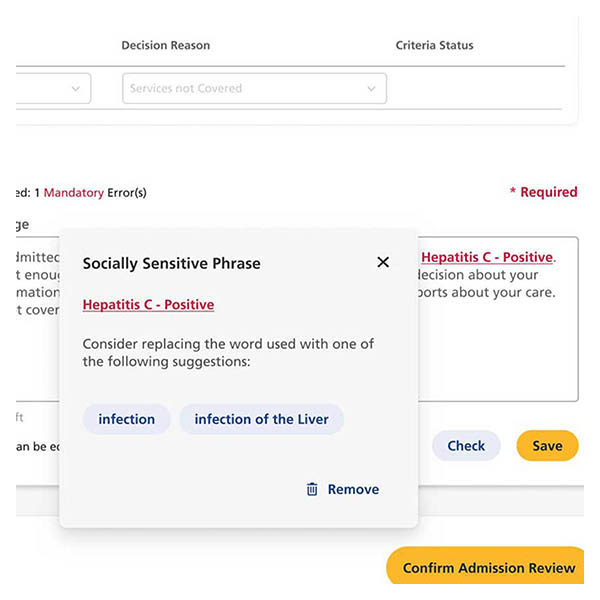Viewport: 600px width, 600px height.
Task: Click the flagged Hepatitis C phrase in message
Action: point(486,257)
